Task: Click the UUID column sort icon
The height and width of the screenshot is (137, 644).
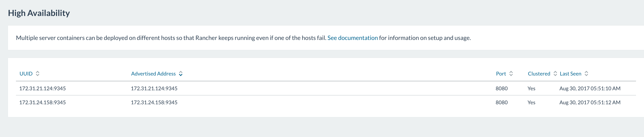Action: pos(37,74)
